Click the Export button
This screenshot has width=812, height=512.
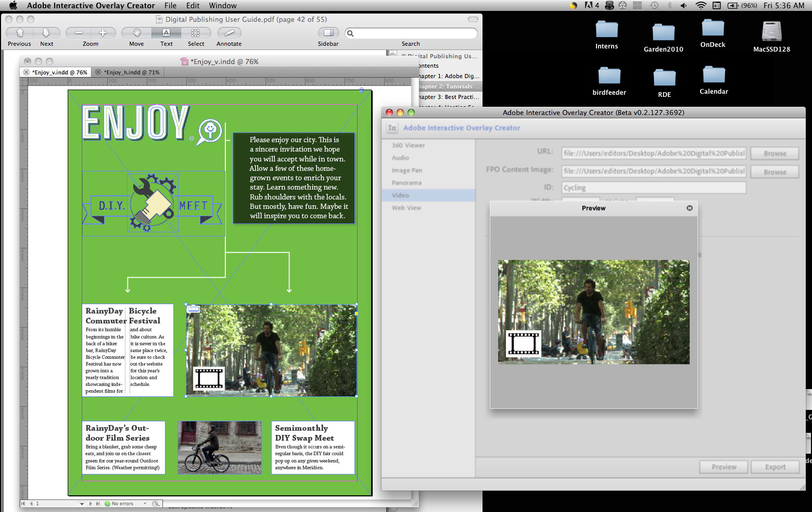click(775, 467)
